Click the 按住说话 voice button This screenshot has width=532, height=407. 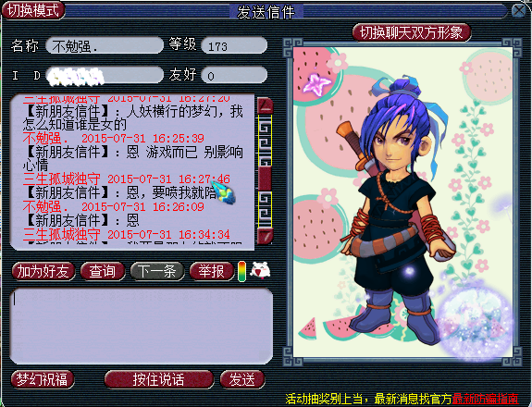(x=159, y=379)
